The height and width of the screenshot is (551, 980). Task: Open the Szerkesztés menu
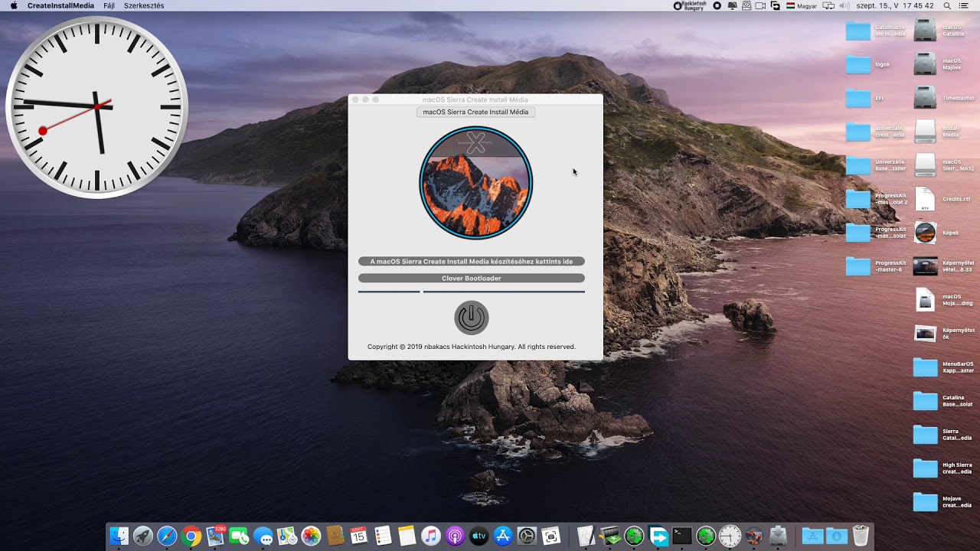pyautogui.click(x=144, y=5)
